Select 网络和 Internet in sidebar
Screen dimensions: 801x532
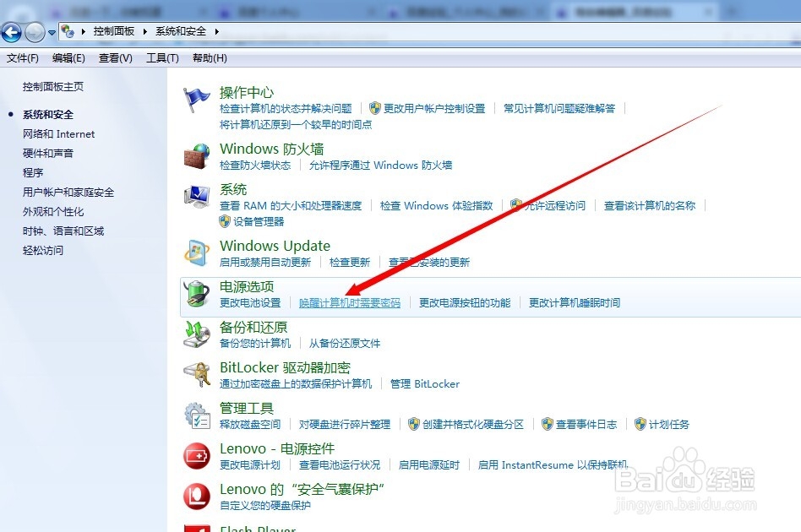pos(59,134)
